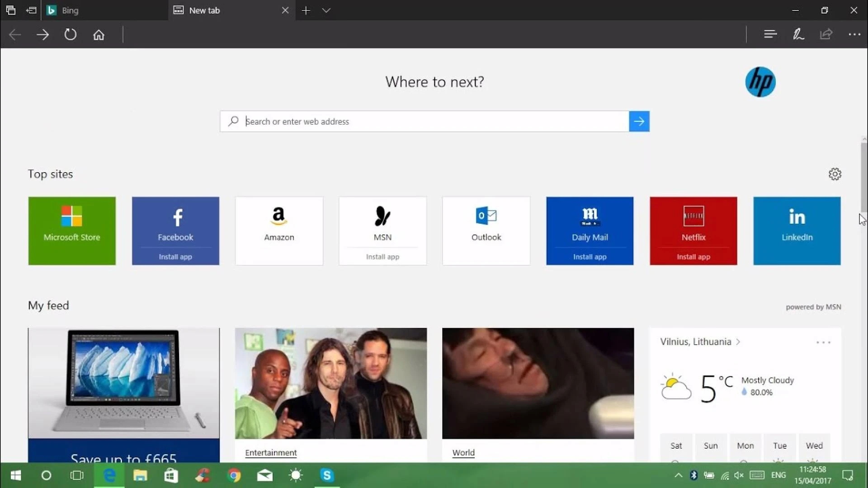This screenshot has width=868, height=488.
Task: Expand Vilnius, Lithuania location chevron
Action: pyautogui.click(x=738, y=342)
